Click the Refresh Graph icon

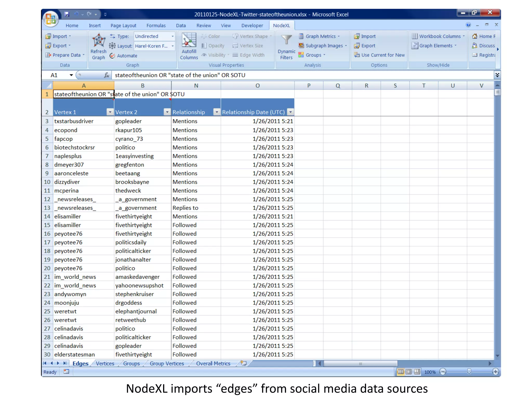[x=98, y=41]
